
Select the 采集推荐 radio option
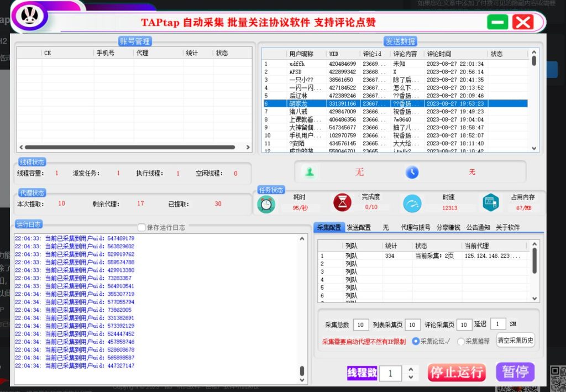(x=462, y=341)
